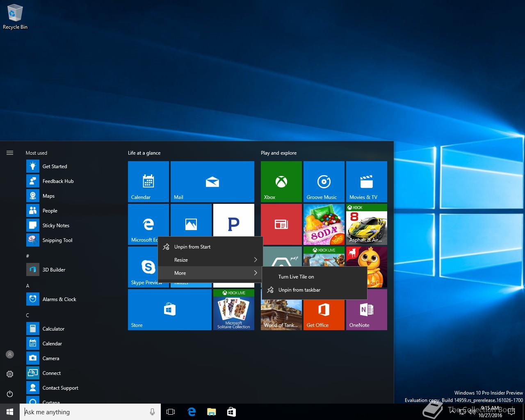Open the white P app tile
The width and height of the screenshot is (525, 420).
tap(234, 220)
